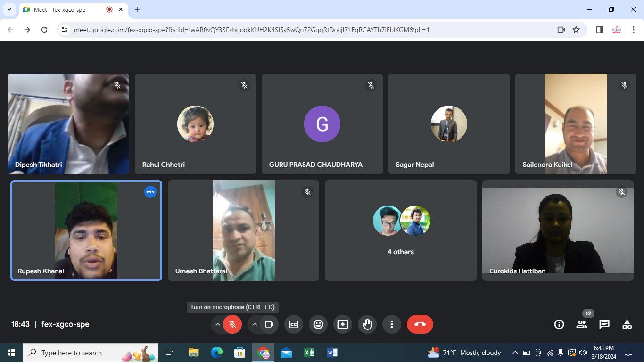
Task: Raise hand using the hand icon
Action: tap(367, 324)
